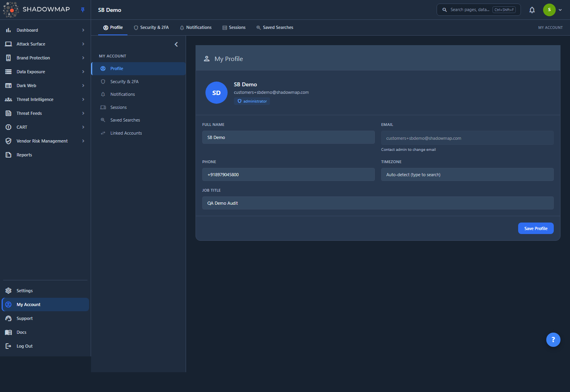This screenshot has height=392, width=570.
Task: Expand the Data Exposure chevron
Action: (x=83, y=72)
